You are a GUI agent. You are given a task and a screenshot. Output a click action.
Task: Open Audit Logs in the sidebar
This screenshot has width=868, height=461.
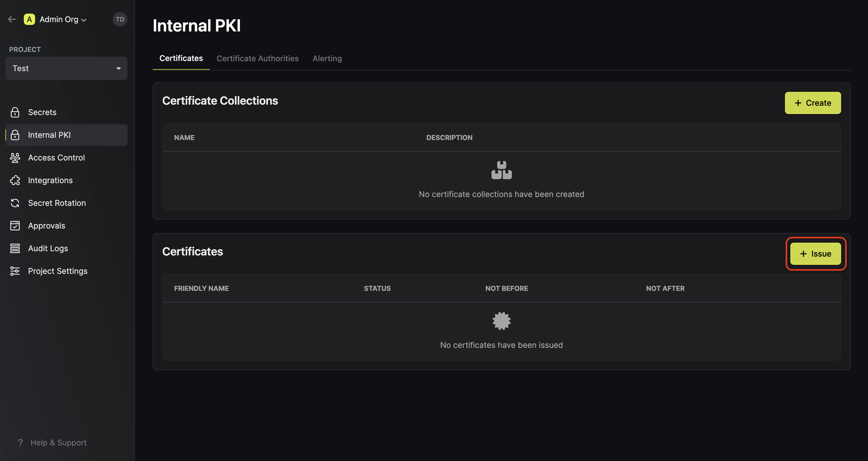click(x=66, y=248)
